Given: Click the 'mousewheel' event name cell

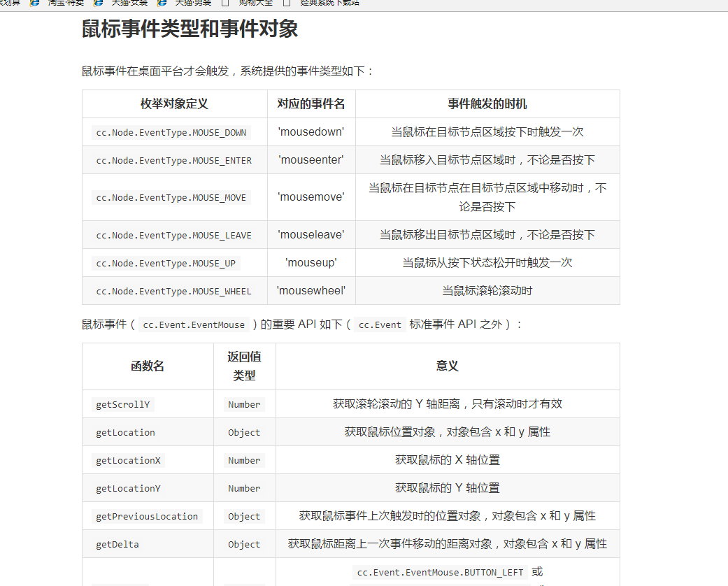Looking at the screenshot, I should click(311, 291).
